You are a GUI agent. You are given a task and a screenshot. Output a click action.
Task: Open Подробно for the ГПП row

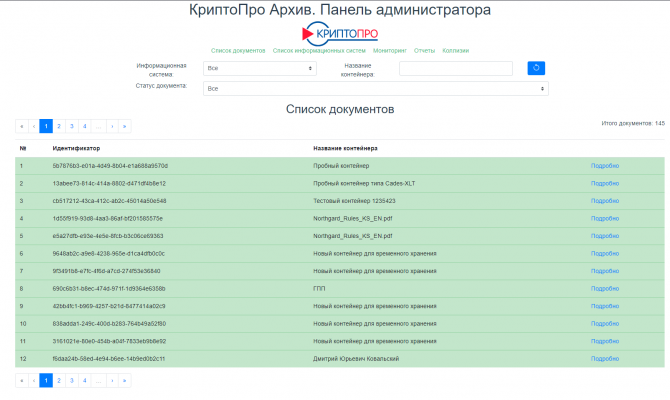605,288
